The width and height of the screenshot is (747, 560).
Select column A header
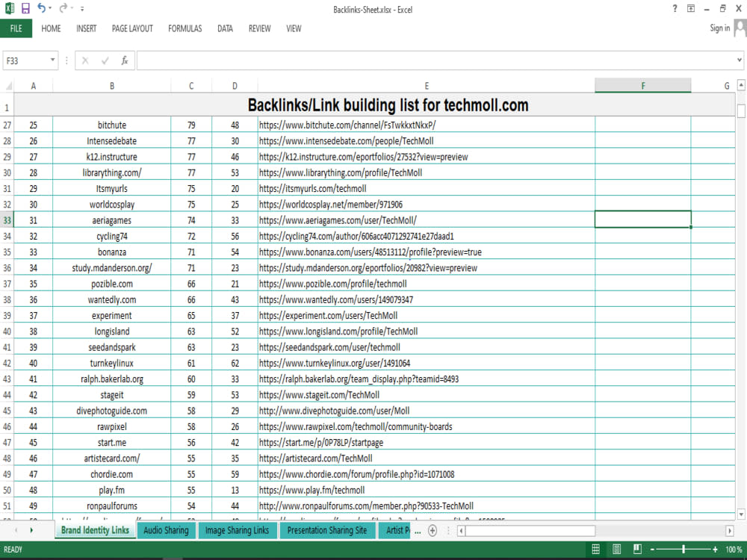coord(34,86)
